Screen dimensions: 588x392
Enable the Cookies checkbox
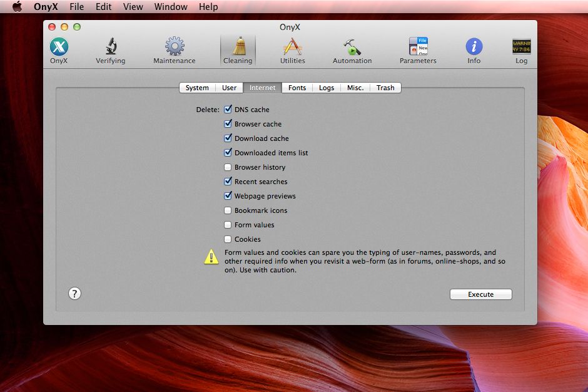click(x=228, y=239)
